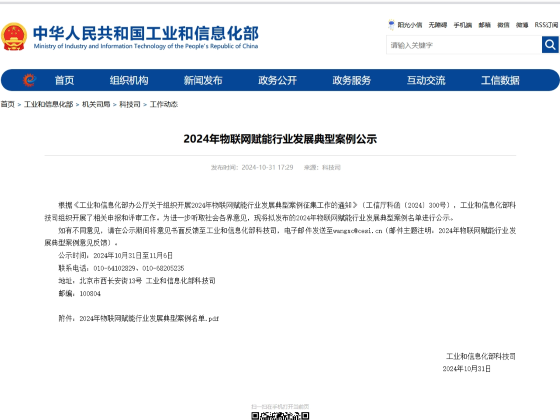Select 政务服务 in the navigation bar
The height and width of the screenshot is (420, 560).
click(352, 80)
